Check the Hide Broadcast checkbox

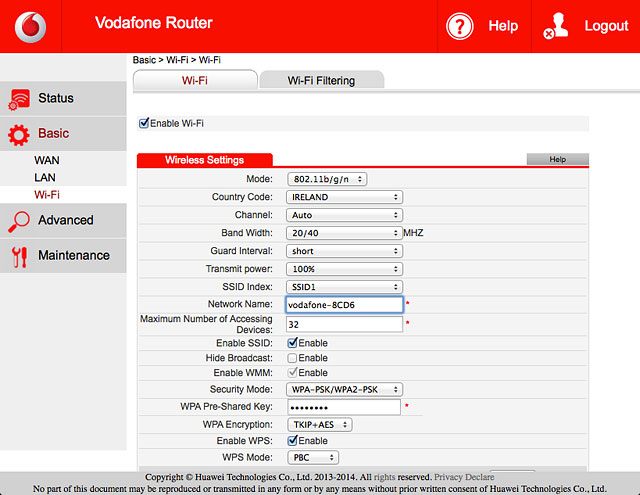[x=292, y=358]
